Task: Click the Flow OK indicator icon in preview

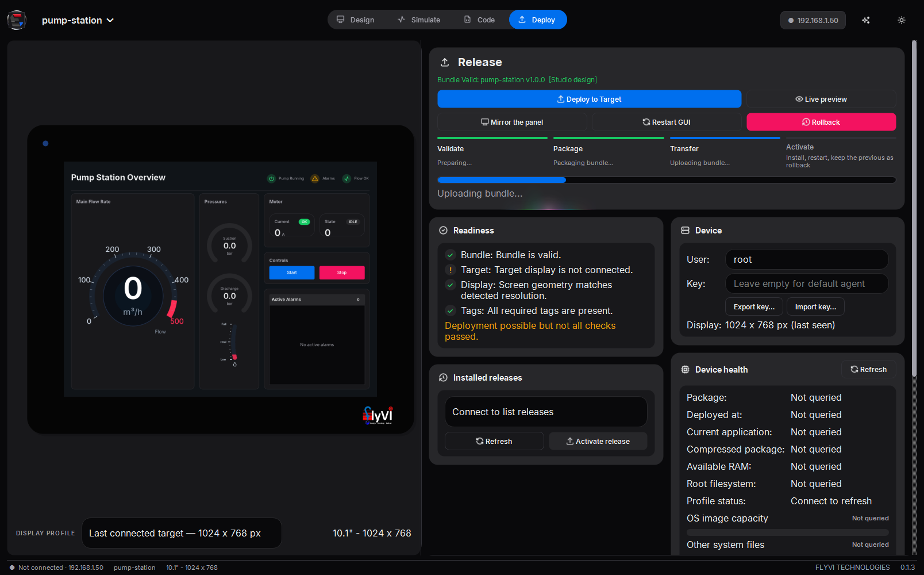Action: (x=346, y=178)
